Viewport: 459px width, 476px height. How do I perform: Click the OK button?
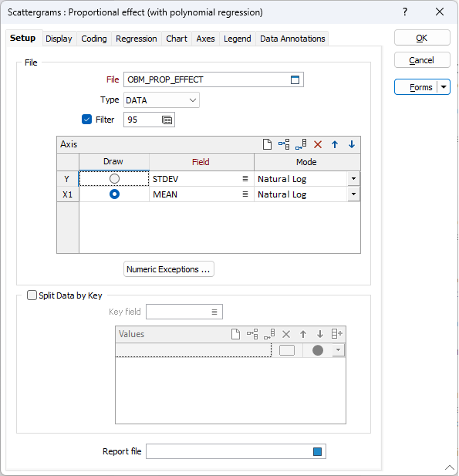click(422, 38)
